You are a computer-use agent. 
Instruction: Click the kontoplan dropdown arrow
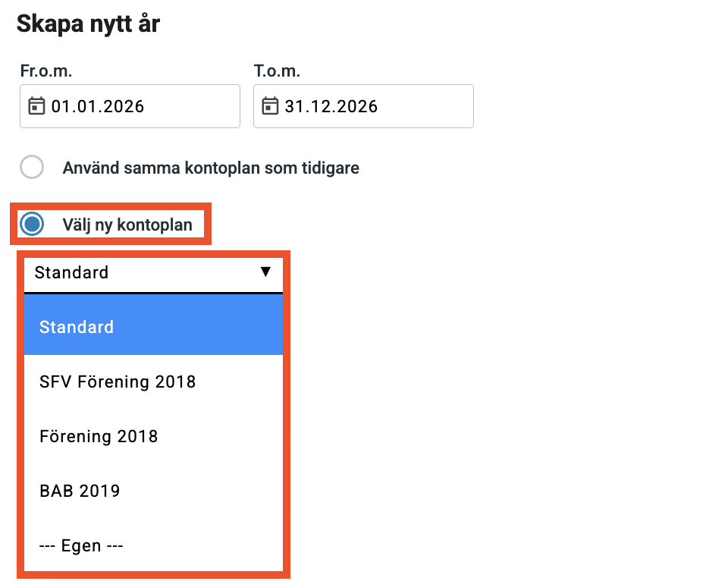point(265,272)
